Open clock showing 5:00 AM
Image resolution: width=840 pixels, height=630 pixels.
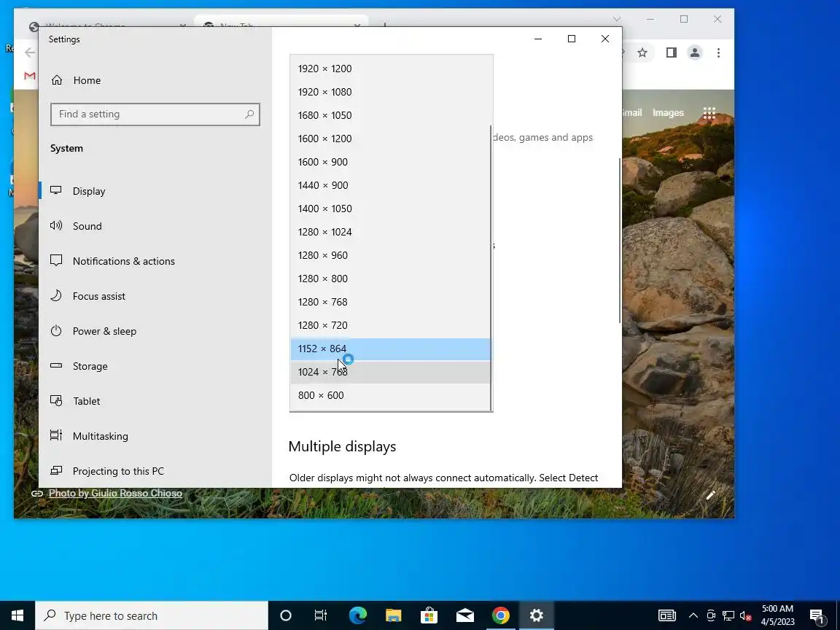(x=778, y=615)
